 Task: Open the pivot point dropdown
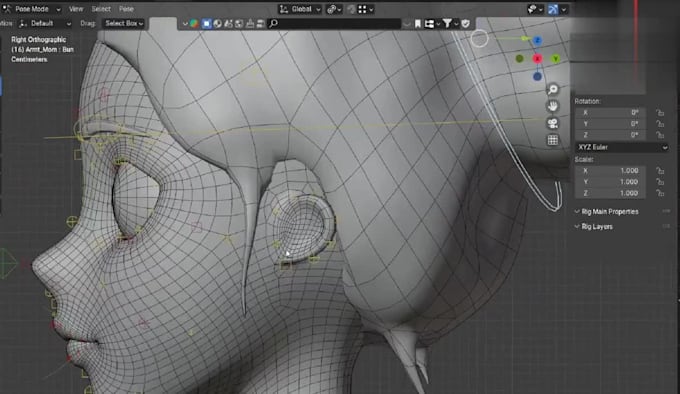coord(334,9)
